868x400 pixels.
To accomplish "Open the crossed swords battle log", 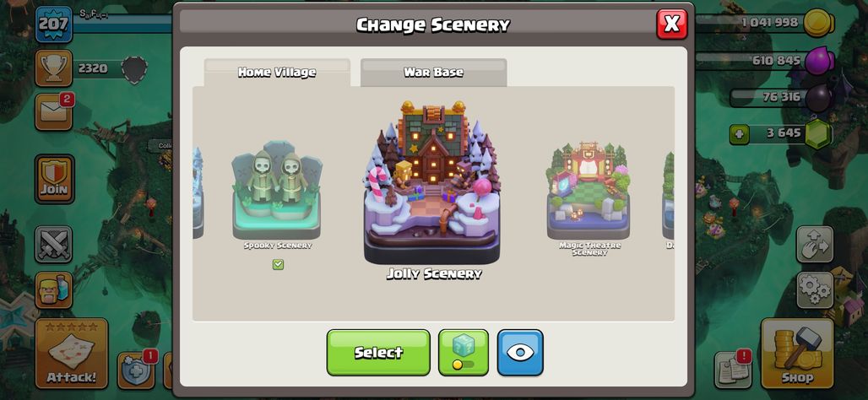I will coord(54,244).
